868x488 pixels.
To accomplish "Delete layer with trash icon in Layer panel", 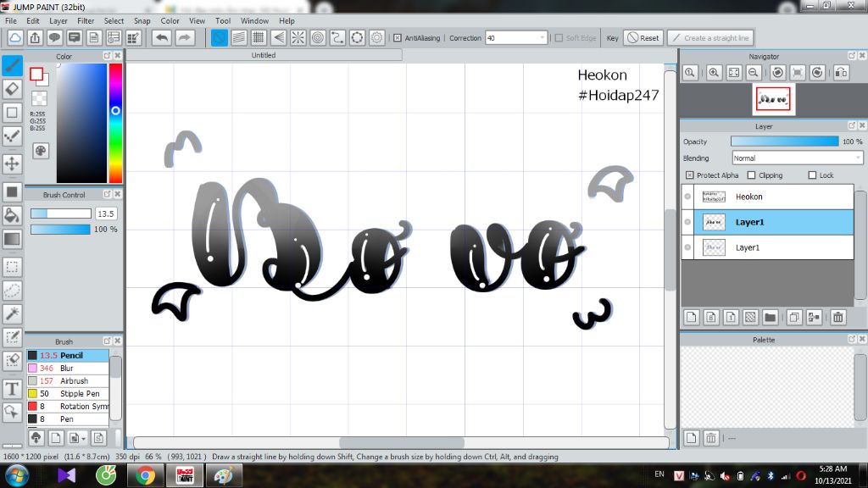I will coord(838,317).
